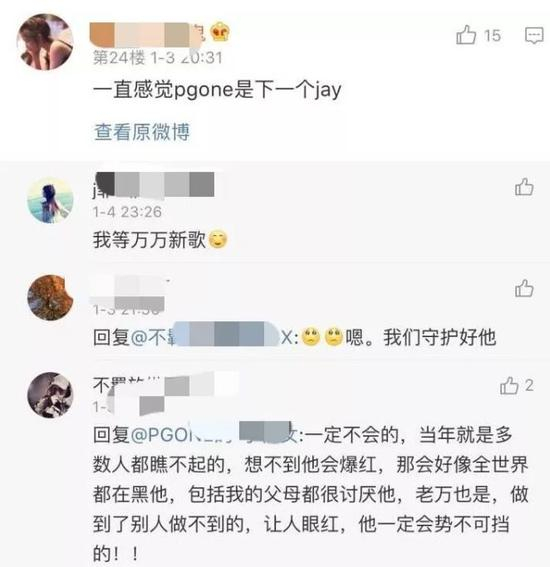Open the top commenter's profile picture
Image resolution: width=550 pixels, height=567 pixels.
coord(45,42)
